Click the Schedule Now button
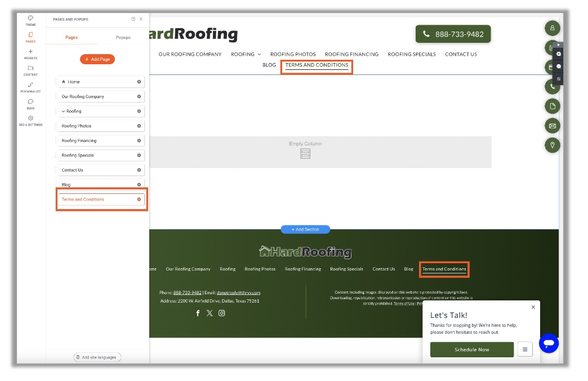 (472, 349)
